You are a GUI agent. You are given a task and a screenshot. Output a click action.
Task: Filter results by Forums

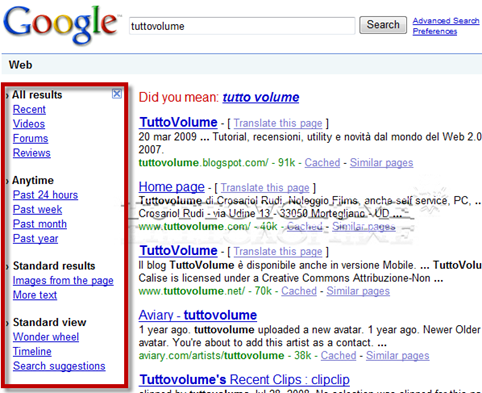pos(30,138)
